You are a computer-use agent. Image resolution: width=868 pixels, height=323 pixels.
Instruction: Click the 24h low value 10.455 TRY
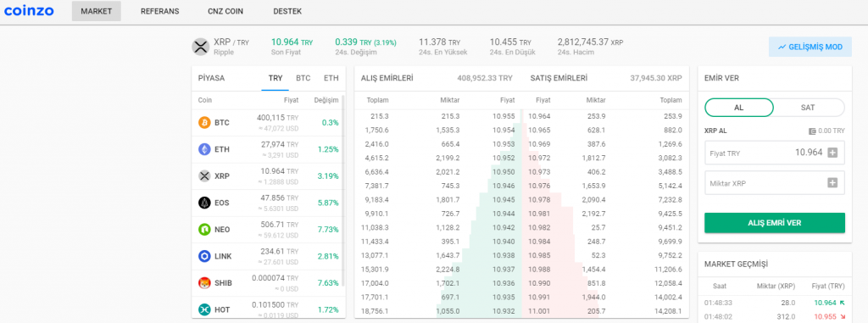click(x=510, y=42)
